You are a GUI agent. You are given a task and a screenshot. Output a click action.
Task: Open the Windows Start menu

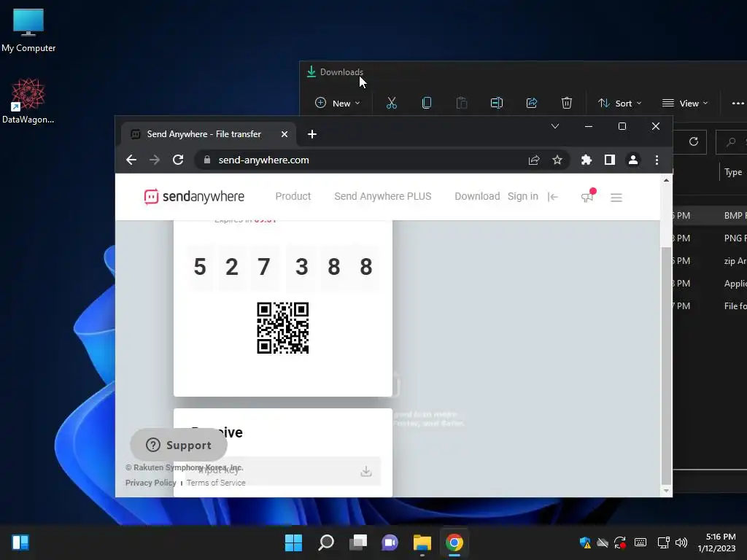click(x=293, y=542)
